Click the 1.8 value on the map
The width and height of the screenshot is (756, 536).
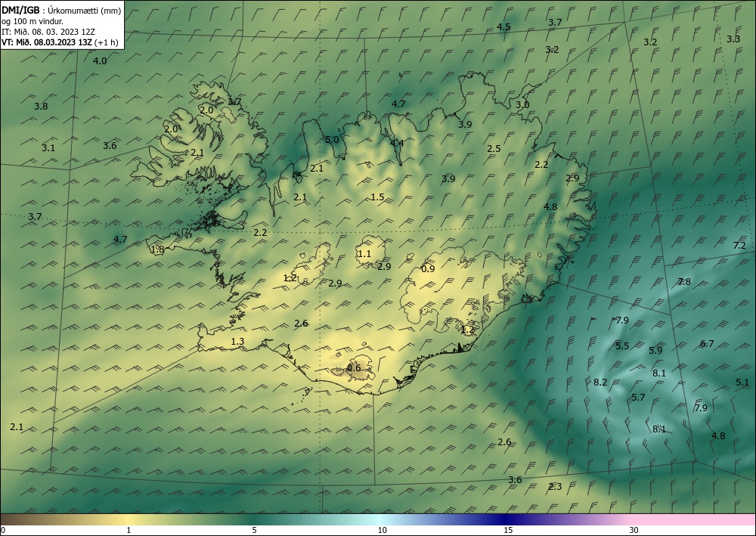coord(158,249)
